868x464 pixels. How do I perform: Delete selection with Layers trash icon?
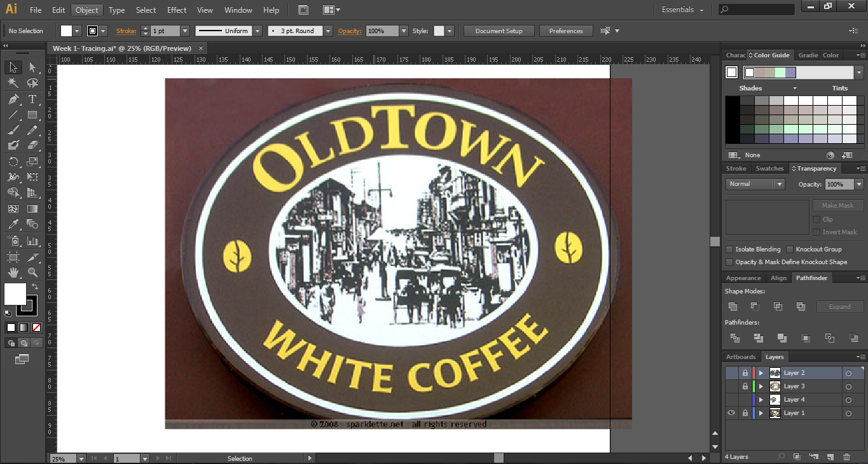click(846, 457)
